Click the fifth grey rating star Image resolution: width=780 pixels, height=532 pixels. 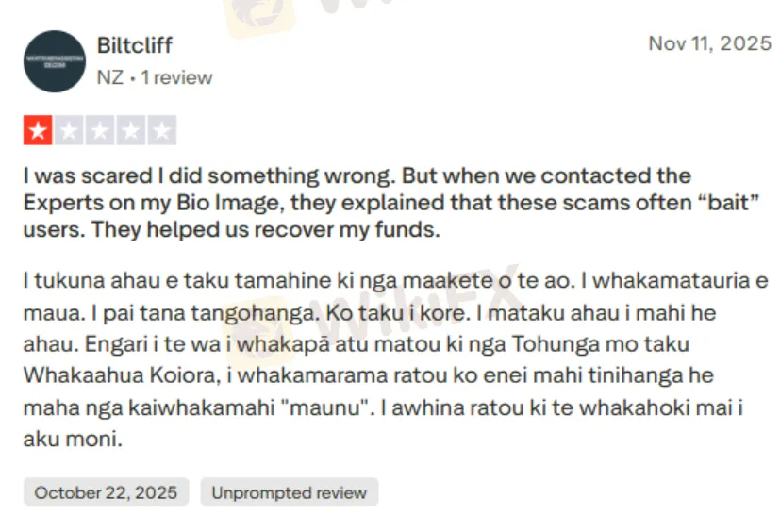pyautogui.click(x=162, y=130)
